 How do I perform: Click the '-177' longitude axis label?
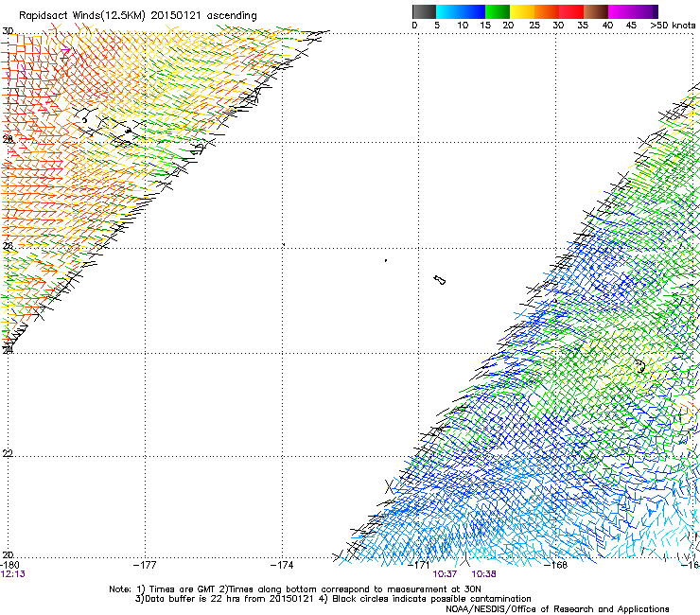point(145,565)
